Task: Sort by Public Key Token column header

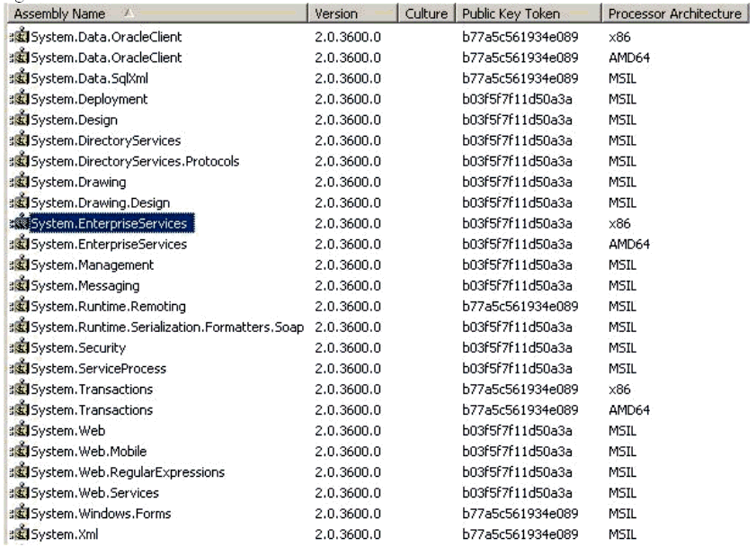Action: coord(510,14)
